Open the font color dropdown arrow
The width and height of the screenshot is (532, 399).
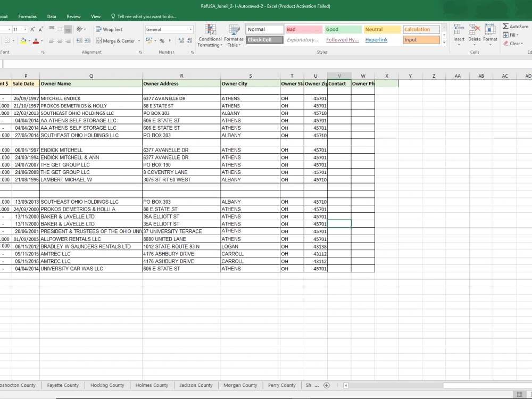tap(41, 41)
